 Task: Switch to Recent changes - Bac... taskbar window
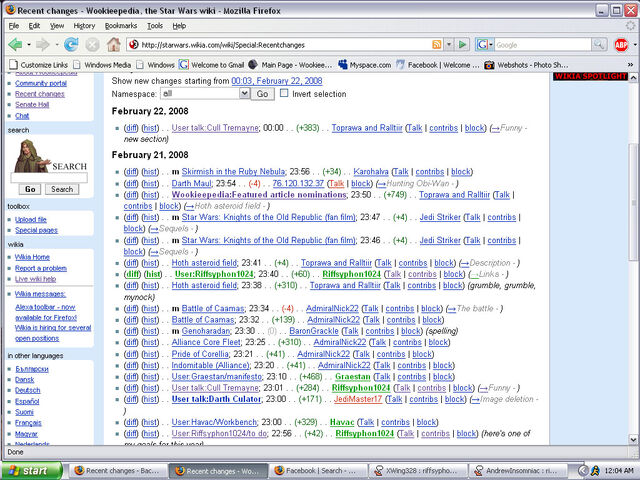pos(117,471)
